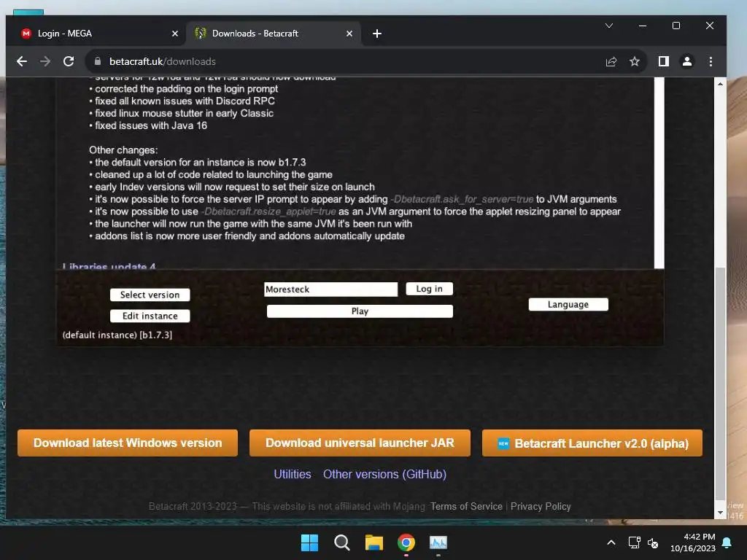Click the Play button
The height and width of the screenshot is (560, 747).
pyautogui.click(x=360, y=311)
